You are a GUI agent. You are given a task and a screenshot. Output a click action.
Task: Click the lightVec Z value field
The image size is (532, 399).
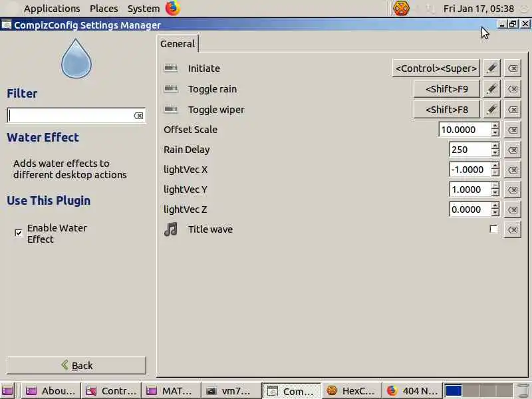pos(470,209)
